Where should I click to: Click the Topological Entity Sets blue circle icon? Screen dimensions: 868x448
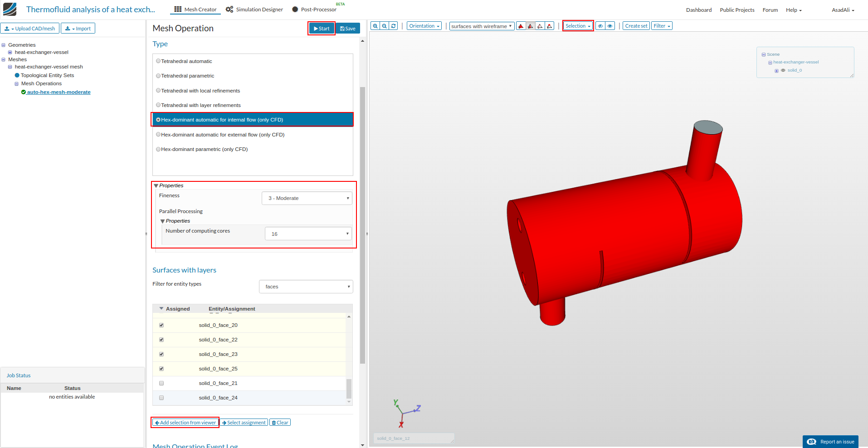(17, 75)
